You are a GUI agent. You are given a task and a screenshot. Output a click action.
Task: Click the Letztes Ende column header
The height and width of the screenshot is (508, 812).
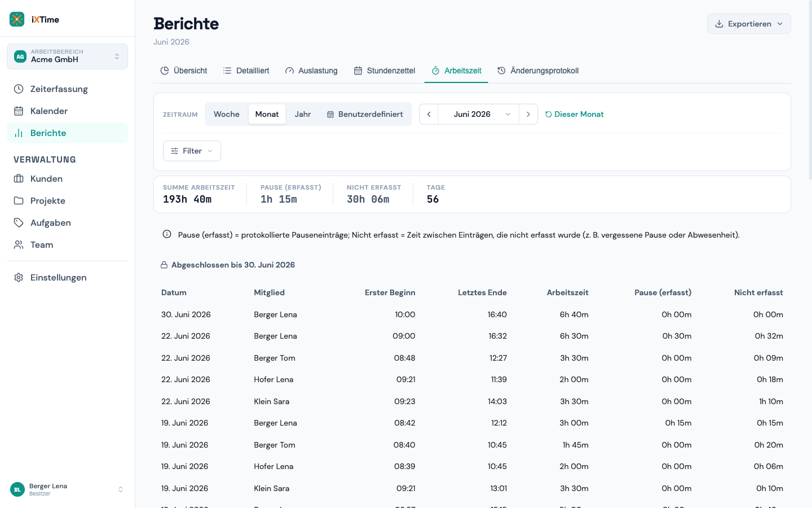(x=482, y=292)
